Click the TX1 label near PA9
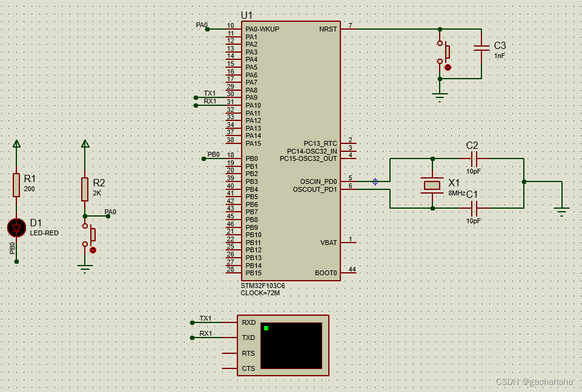This screenshot has width=582, height=392. pos(209,93)
